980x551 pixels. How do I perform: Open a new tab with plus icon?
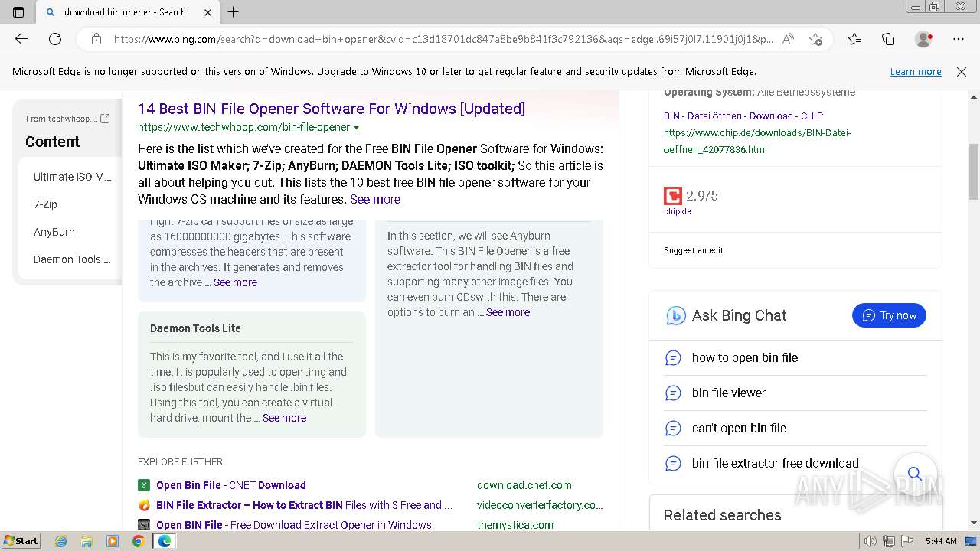click(234, 12)
